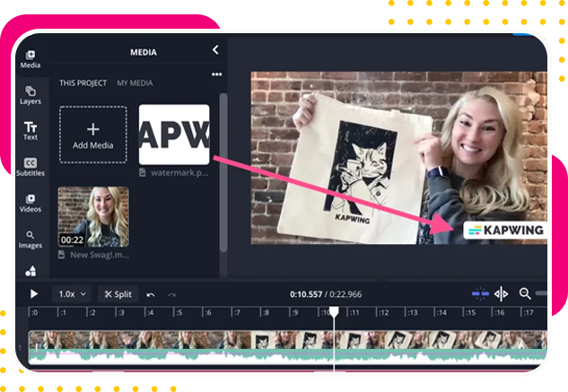Select the New Swag! video thumbnail

tap(93, 217)
